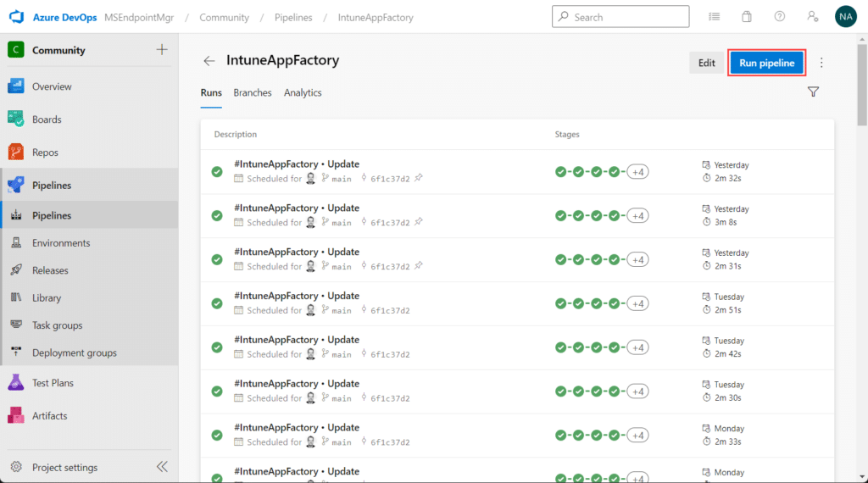868x483 pixels.
Task: Click the Releases rocket icon
Action: (16, 270)
